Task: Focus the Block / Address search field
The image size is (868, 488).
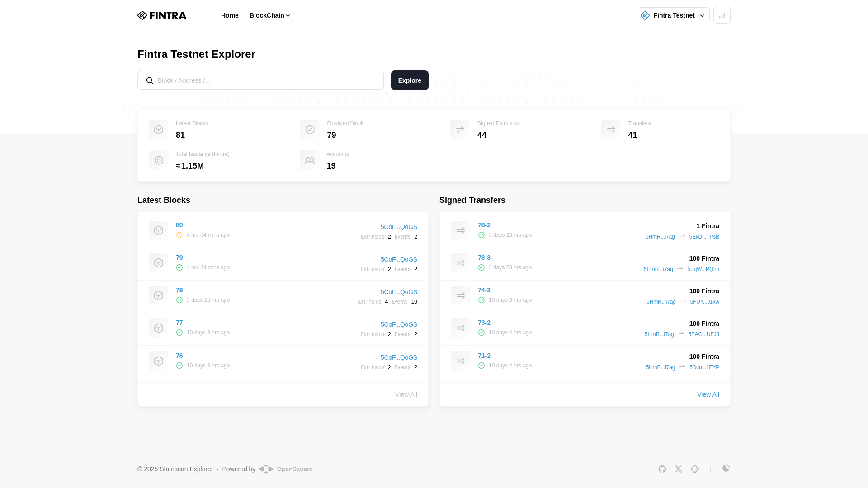Action: (260, 80)
